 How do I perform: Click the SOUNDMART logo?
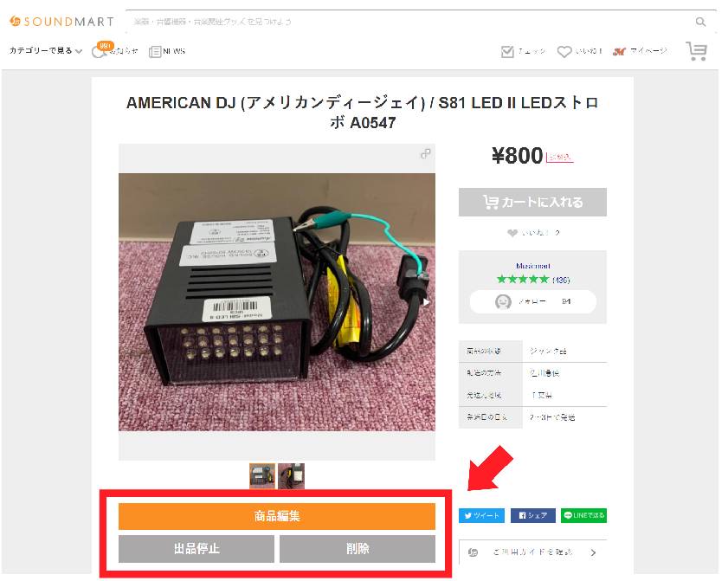click(61, 22)
